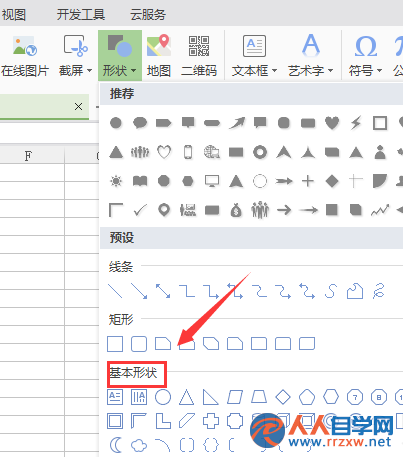Viewport: 403px width, 457px height.
Task: Choose the plain rectangle in 矩形
Action: (115, 344)
